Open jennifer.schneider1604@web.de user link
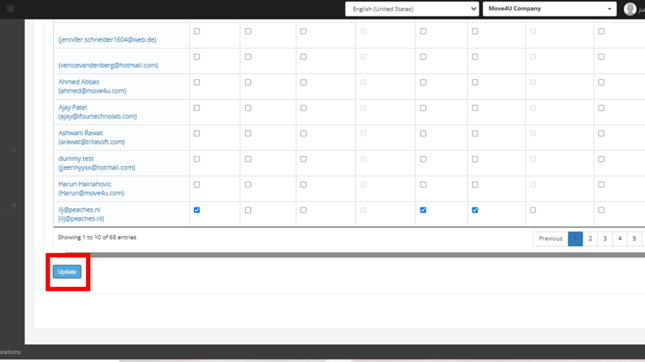 pyautogui.click(x=107, y=40)
